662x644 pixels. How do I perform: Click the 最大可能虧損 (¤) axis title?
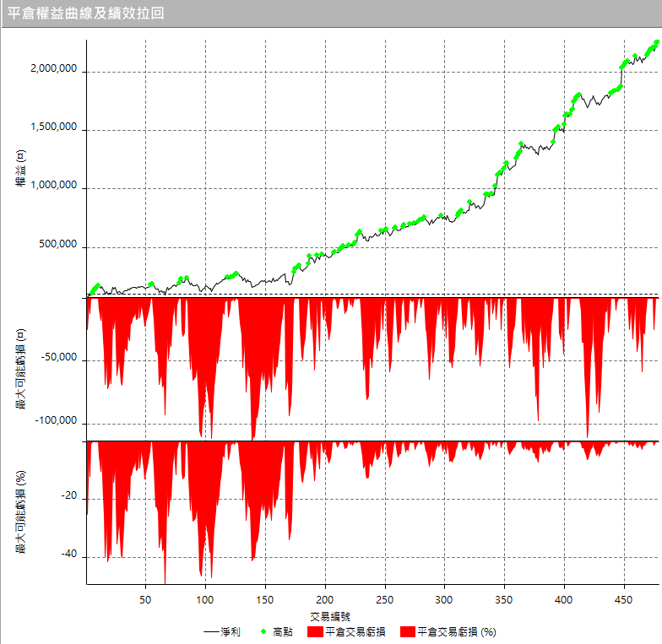coord(21,369)
